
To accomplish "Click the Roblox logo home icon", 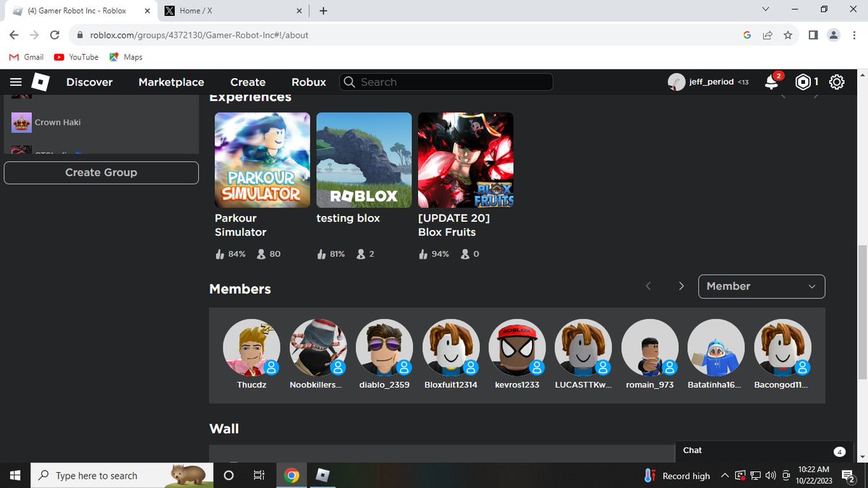I will point(41,82).
